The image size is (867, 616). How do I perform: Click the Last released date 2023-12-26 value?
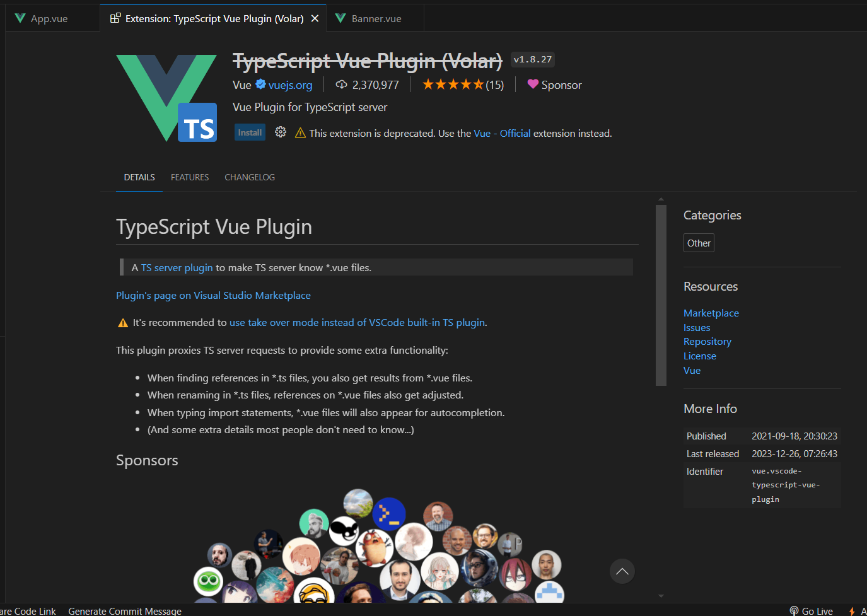[794, 453]
